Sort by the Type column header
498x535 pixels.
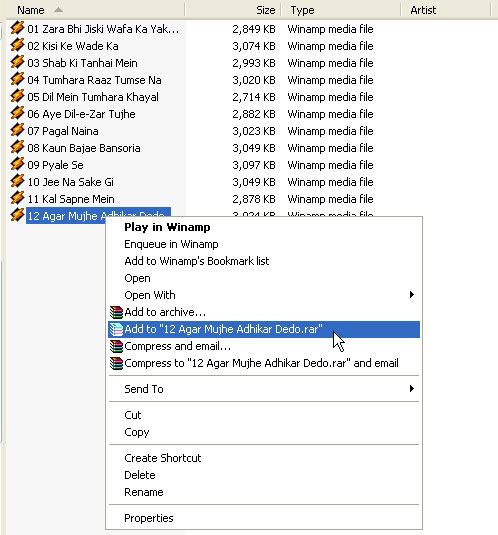click(341, 10)
